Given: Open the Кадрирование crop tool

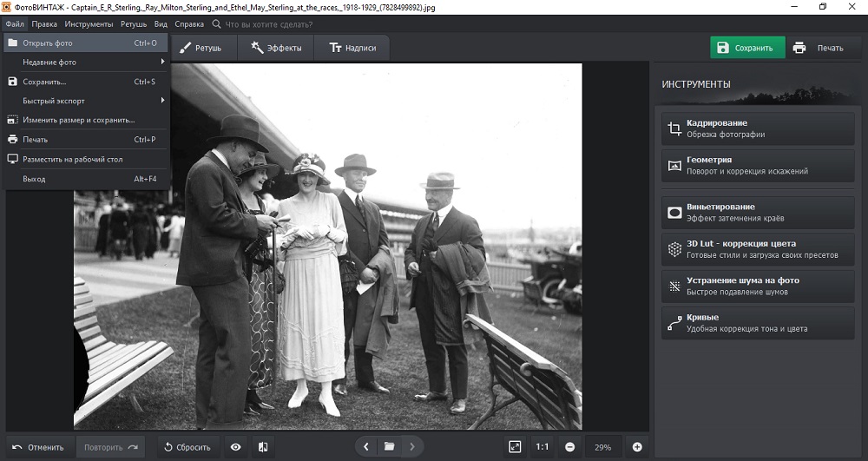Looking at the screenshot, I should pyautogui.click(x=758, y=128).
